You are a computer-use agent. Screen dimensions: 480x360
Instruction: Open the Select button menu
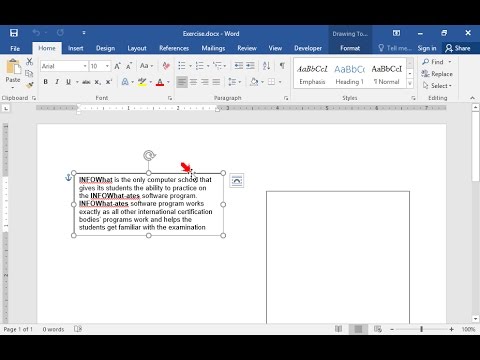[x=437, y=86]
